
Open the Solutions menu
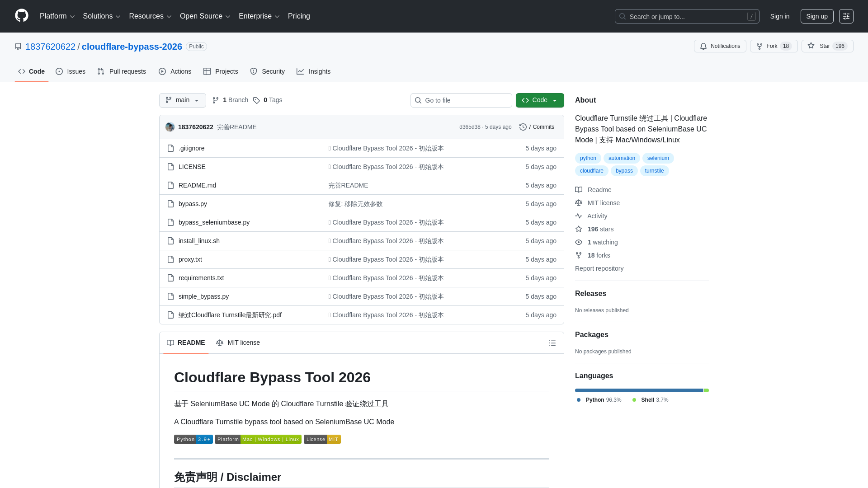point(101,16)
